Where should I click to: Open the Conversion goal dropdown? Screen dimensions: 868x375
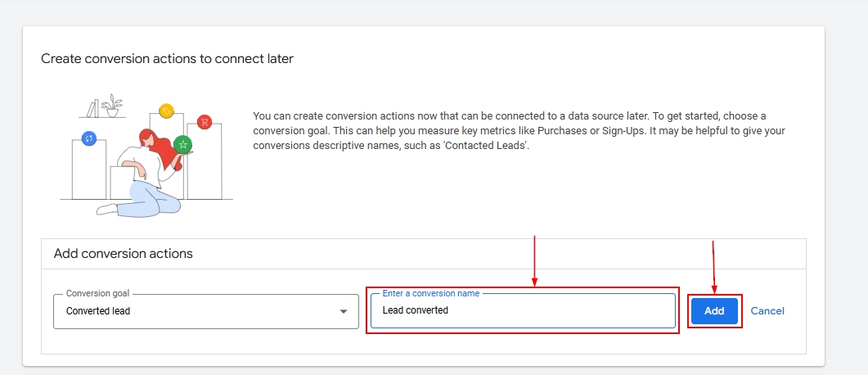(205, 311)
